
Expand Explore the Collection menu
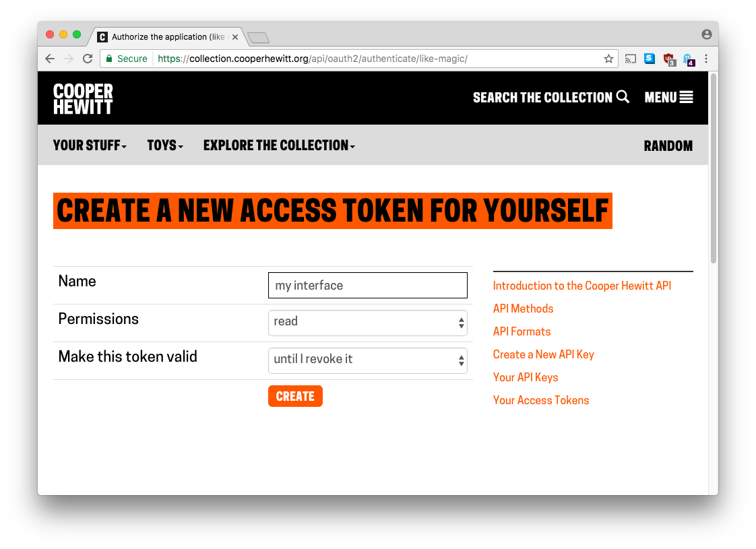tap(279, 146)
